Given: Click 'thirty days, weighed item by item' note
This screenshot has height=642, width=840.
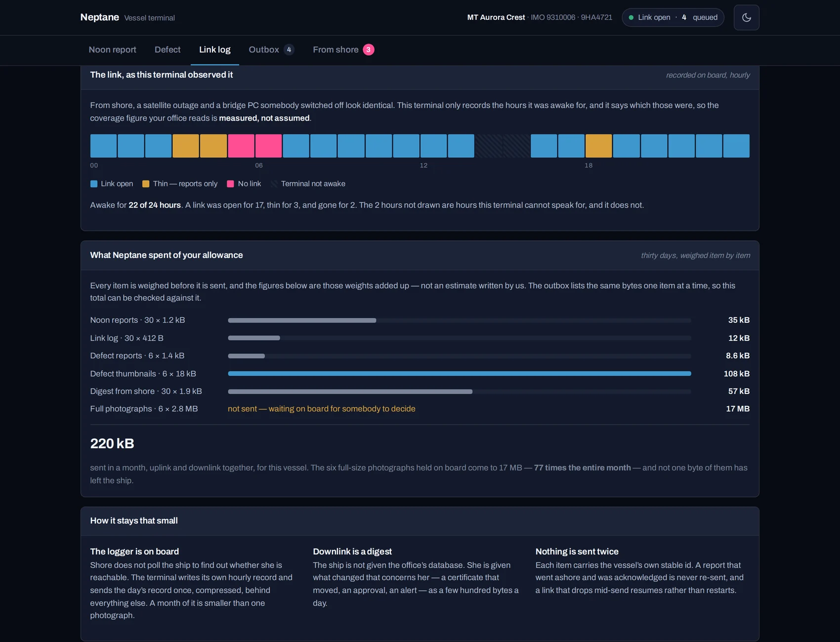Looking at the screenshot, I should [x=695, y=256].
